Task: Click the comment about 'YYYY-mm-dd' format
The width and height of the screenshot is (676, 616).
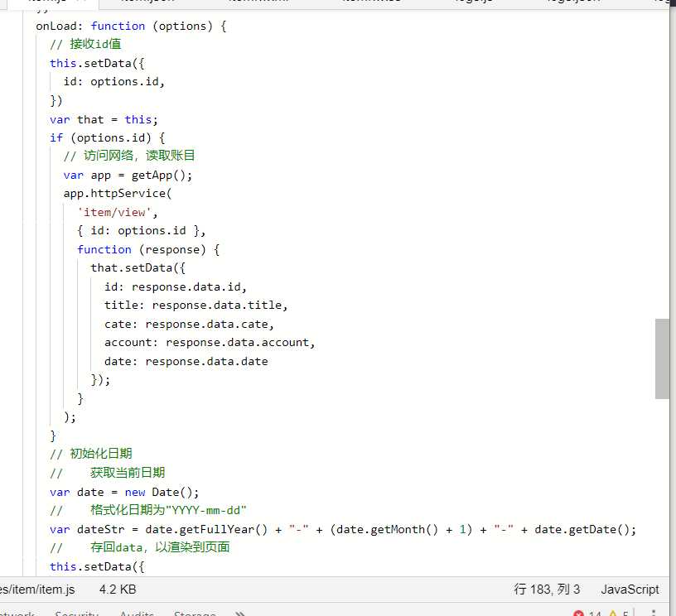Action: click(147, 511)
